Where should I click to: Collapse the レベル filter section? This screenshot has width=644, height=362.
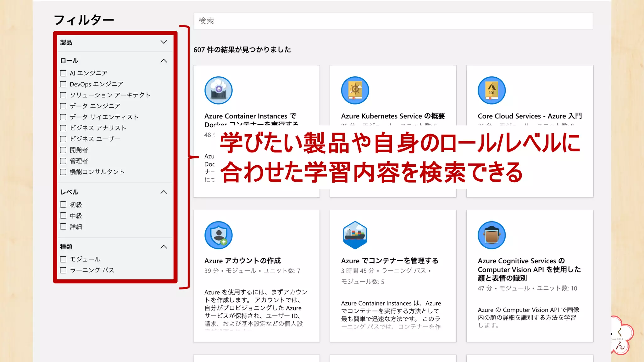(164, 192)
